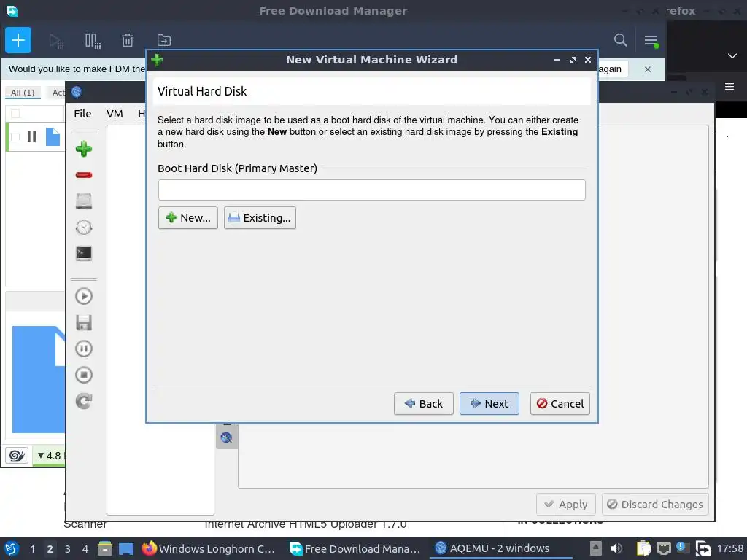Reset the VM with the reload icon
This screenshot has height=560, width=747.
click(x=84, y=401)
